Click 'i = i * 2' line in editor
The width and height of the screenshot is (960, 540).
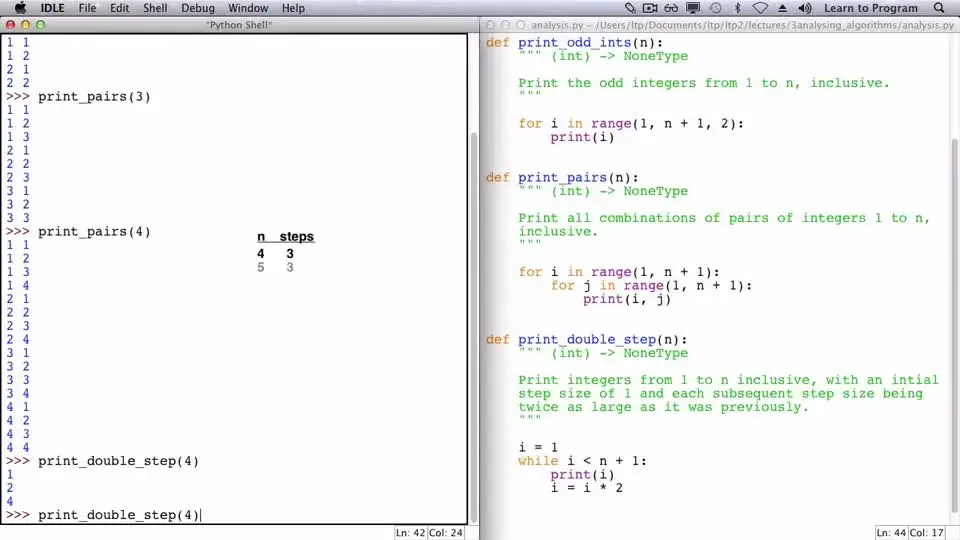(587, 488)
